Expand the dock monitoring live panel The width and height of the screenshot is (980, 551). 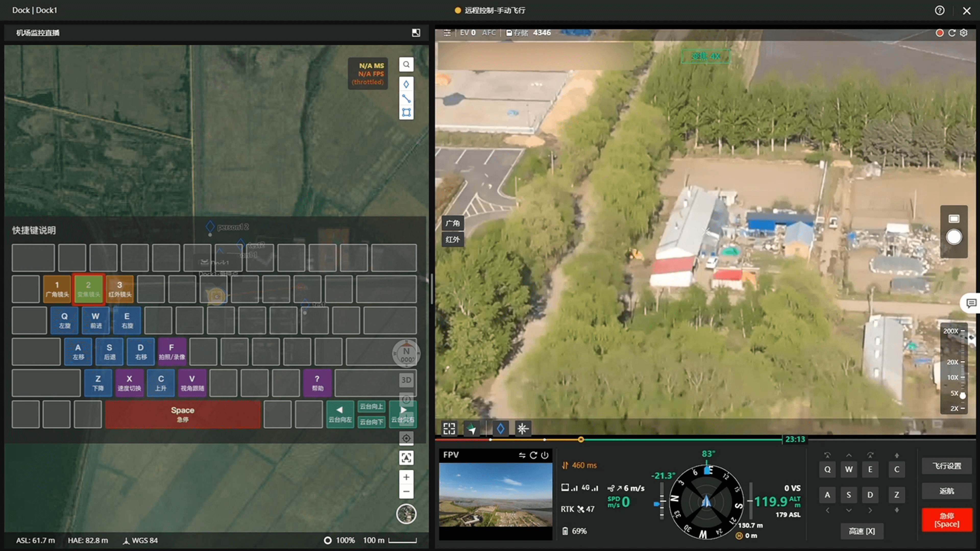(416, 33)
